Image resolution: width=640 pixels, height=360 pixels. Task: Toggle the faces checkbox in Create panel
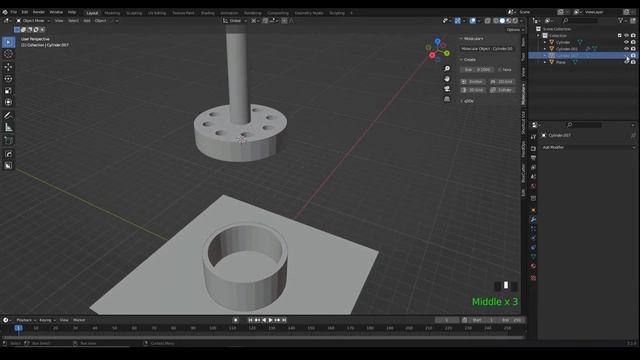click(500, 70)
